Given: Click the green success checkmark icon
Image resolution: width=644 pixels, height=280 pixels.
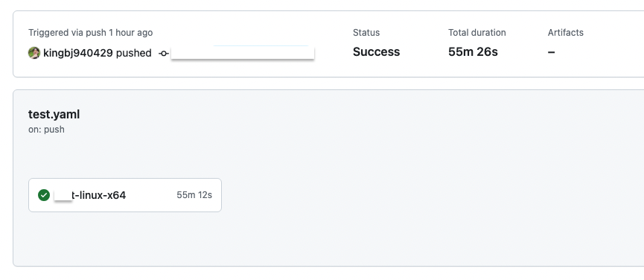Looking at the screenshot, I should 44,195.
